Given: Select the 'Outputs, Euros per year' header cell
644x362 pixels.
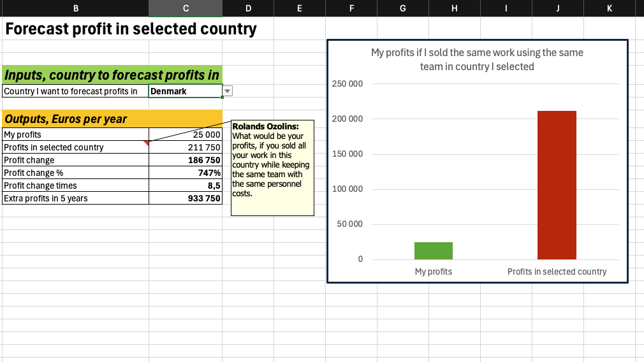Looking at the screenshot, I should coord(112,119).
